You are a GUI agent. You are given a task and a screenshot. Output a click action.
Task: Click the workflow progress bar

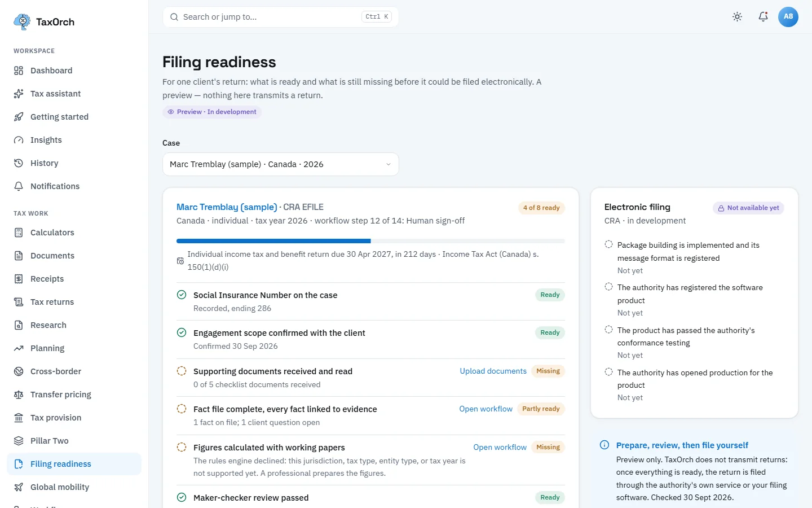point(370,241)
